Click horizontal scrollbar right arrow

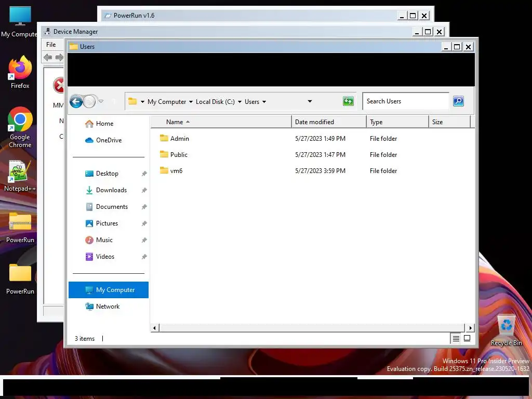(470, 328)
